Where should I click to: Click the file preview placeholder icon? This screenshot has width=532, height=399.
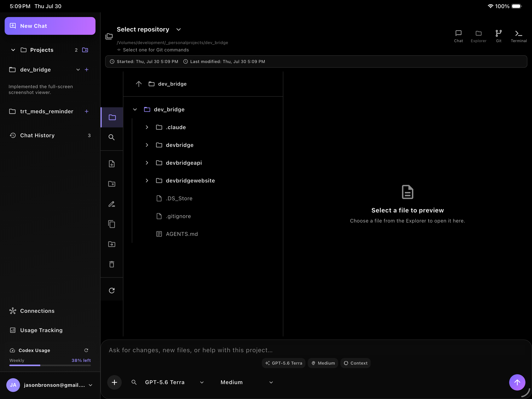[x=408, y=192]
